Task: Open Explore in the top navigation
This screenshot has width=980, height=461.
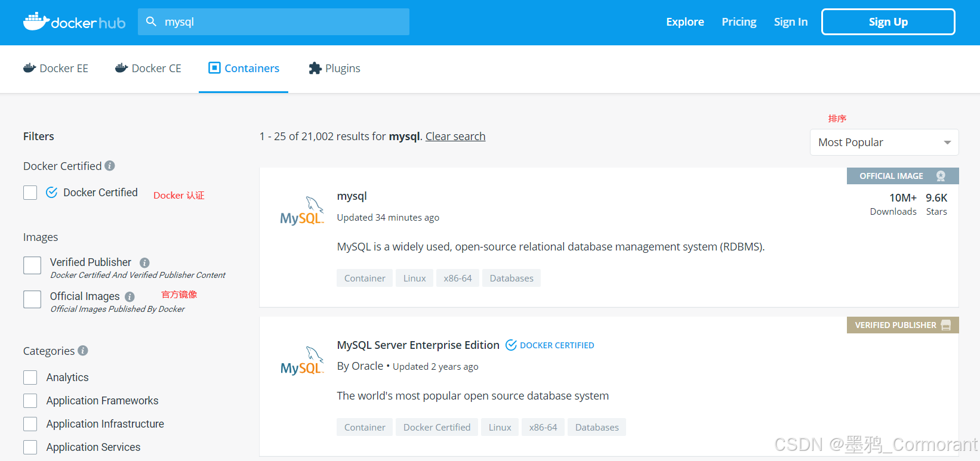Action: point(685,22)
